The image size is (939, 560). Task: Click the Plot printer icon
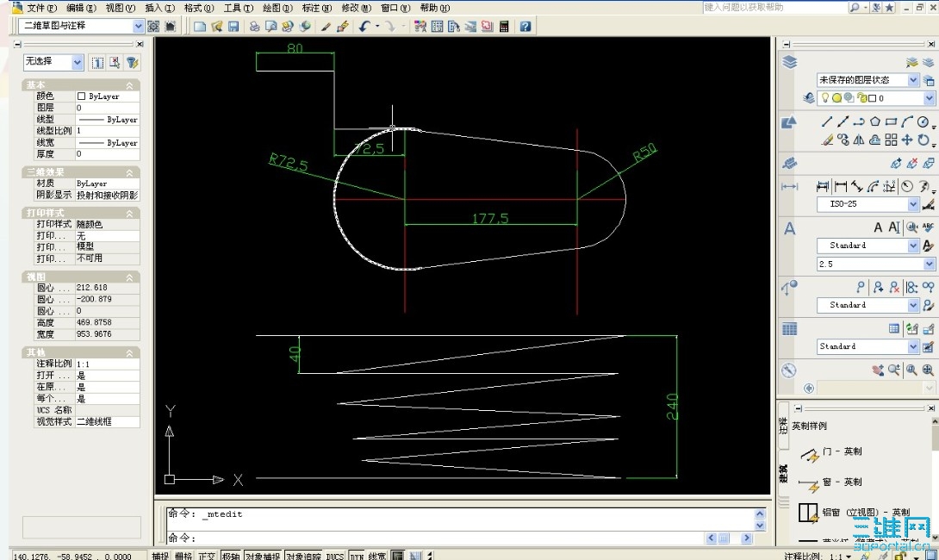pyautogui.click(x=254, y=27)
